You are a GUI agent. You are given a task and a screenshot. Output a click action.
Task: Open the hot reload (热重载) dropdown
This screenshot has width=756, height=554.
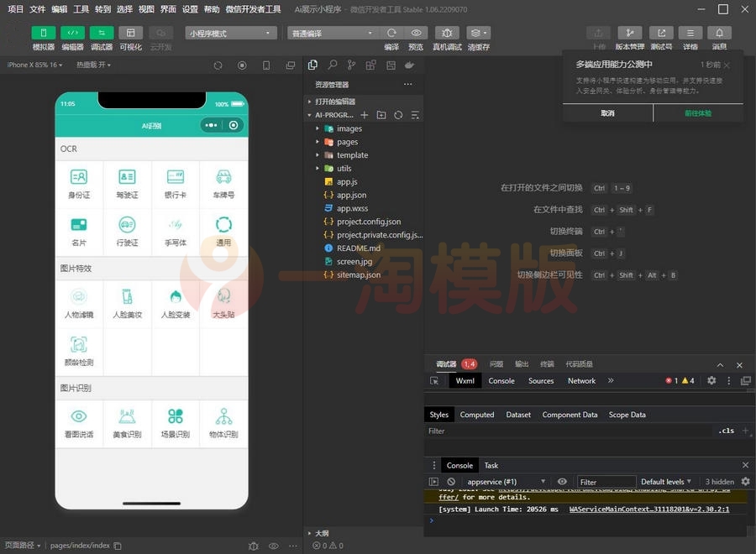point(93,65)
